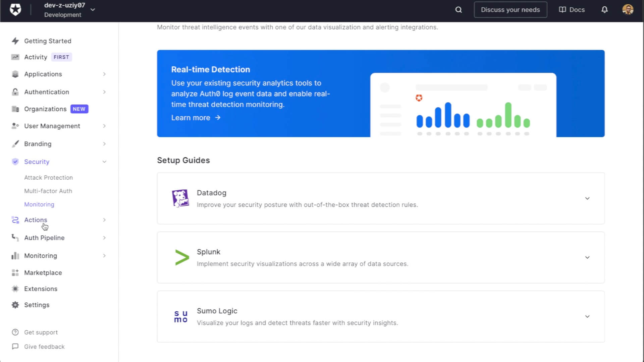Expand the Datadog setup guide
Image resolution: width=644 pixels, height=362 pixels.
(x=587, y=198)
